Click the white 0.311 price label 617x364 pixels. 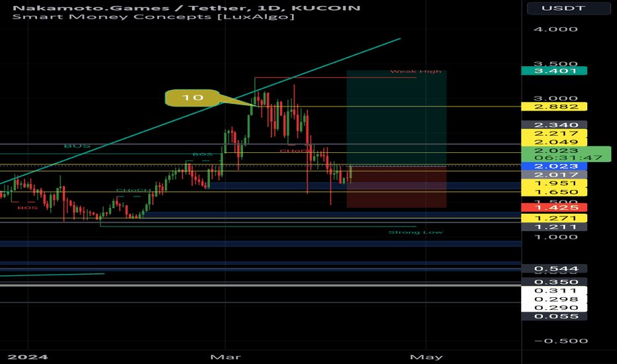(x=554, y=291)
